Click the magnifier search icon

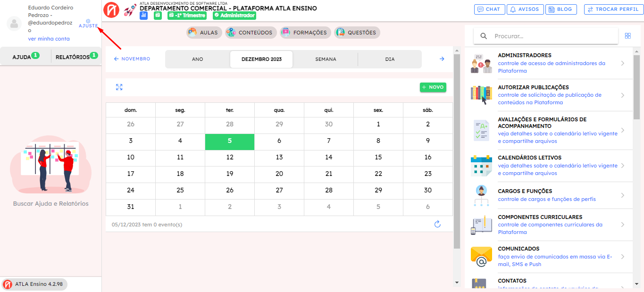pos(484,36)
